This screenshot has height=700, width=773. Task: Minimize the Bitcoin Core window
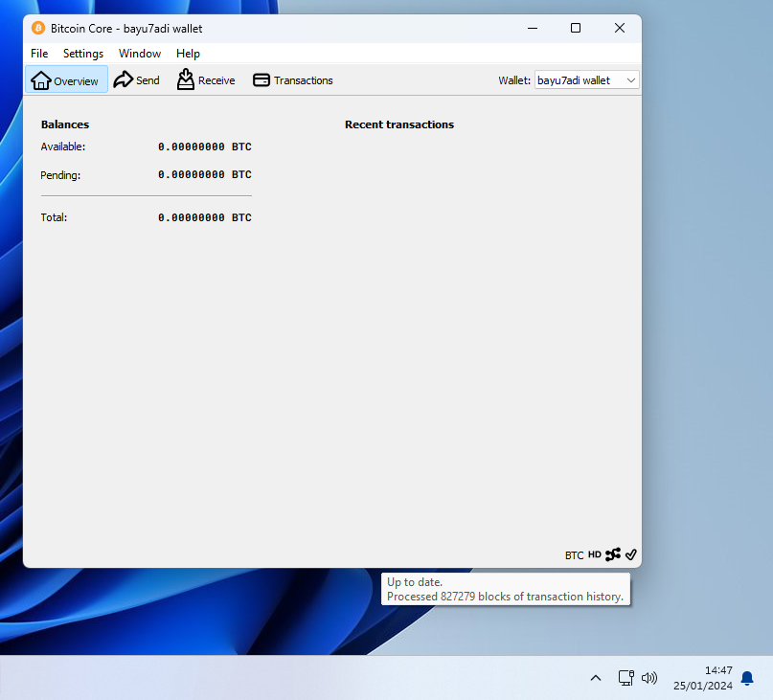point(533,28)
